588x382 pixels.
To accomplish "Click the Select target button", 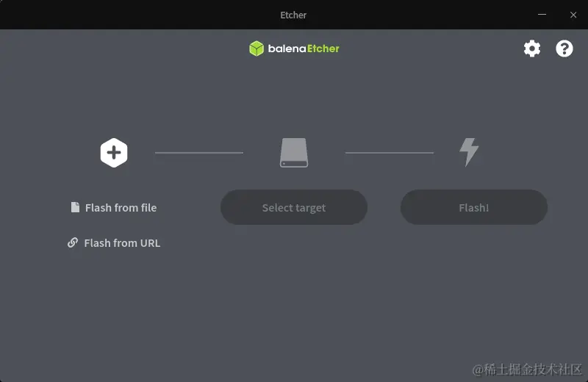I will point(294,207).
